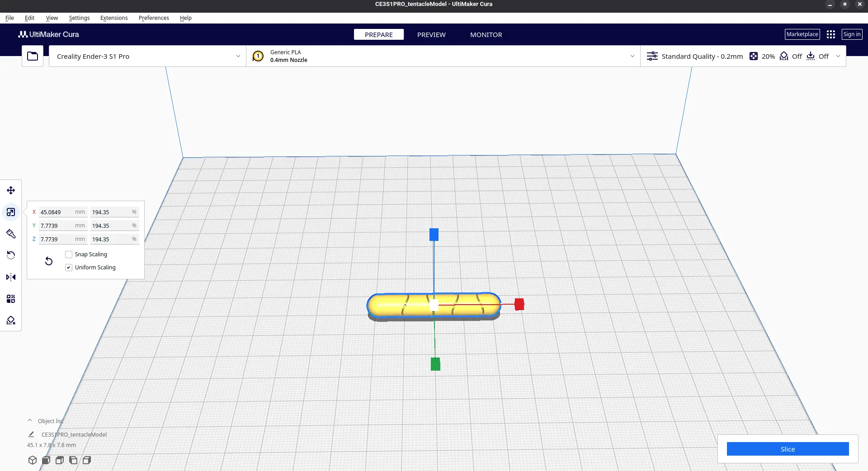Select the Mirror tool
Screen dimensions: 868x471
click(10, 277)
